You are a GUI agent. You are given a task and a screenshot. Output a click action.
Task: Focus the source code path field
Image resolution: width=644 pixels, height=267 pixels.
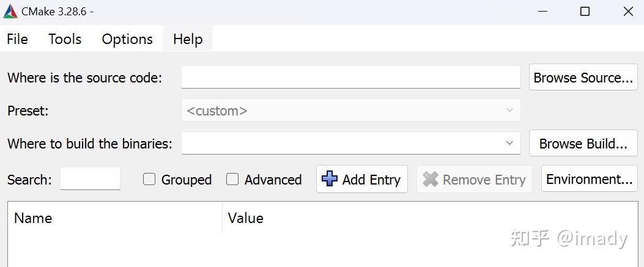point(350,78)
